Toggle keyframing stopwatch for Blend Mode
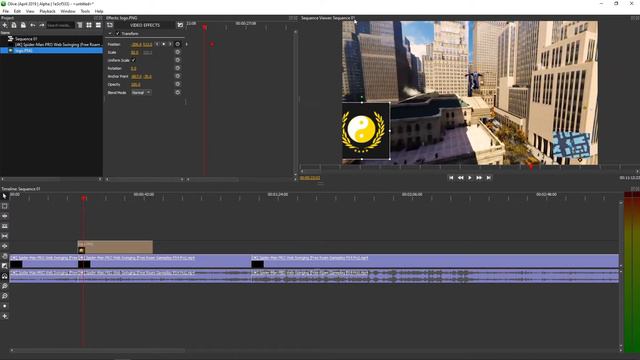The height and width of the screenshot is (360, 640). coord(178,93)
